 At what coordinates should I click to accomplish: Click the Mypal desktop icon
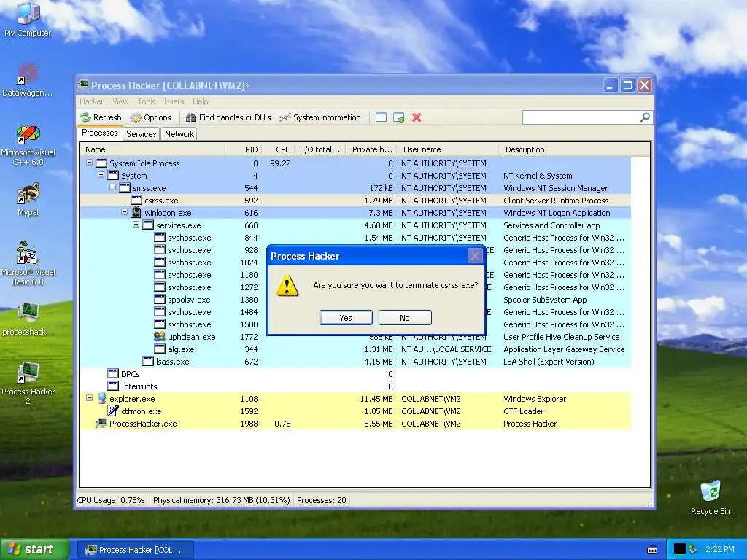point(28,200)
